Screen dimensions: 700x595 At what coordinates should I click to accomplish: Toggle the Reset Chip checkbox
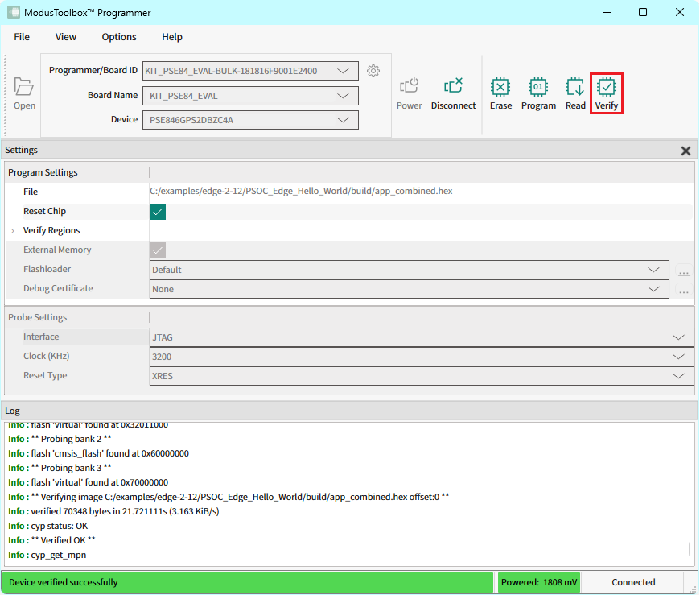[x=158, y=212]
